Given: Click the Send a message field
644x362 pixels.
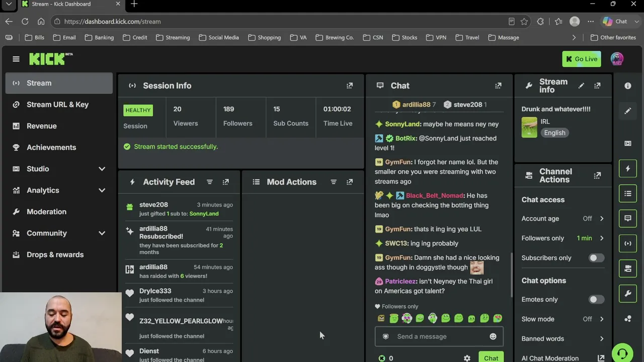Looking at the screenshot, I should (x=439, y=336).
